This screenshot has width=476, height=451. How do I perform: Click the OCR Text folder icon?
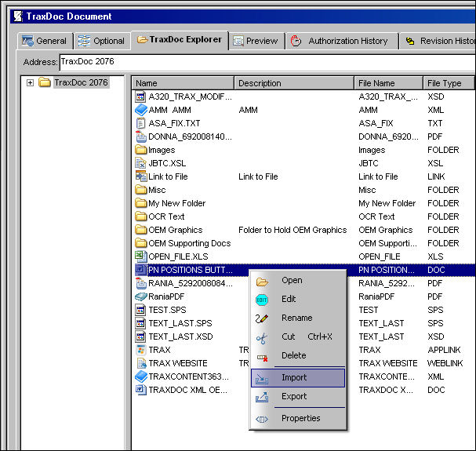[x=141, y=216]
